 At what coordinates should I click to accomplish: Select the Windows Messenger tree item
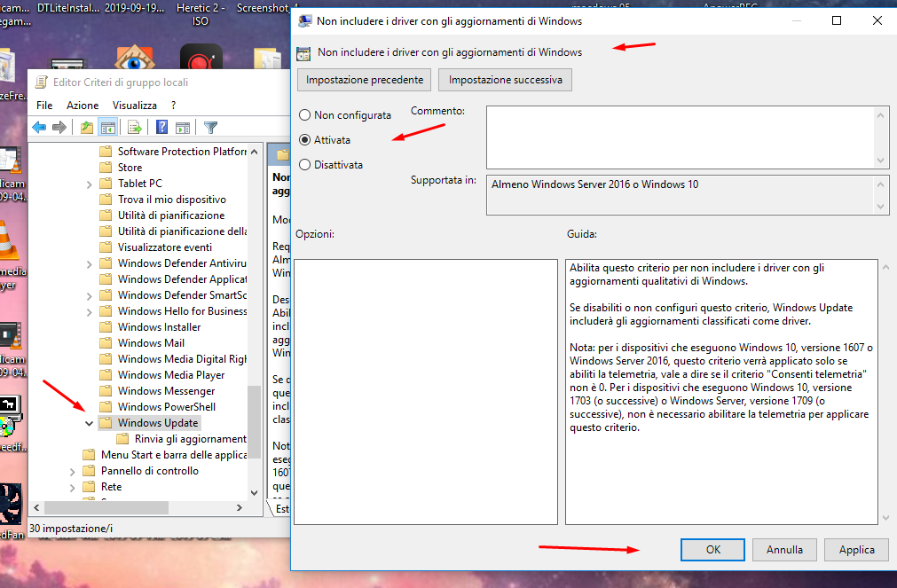pos(167,391)
